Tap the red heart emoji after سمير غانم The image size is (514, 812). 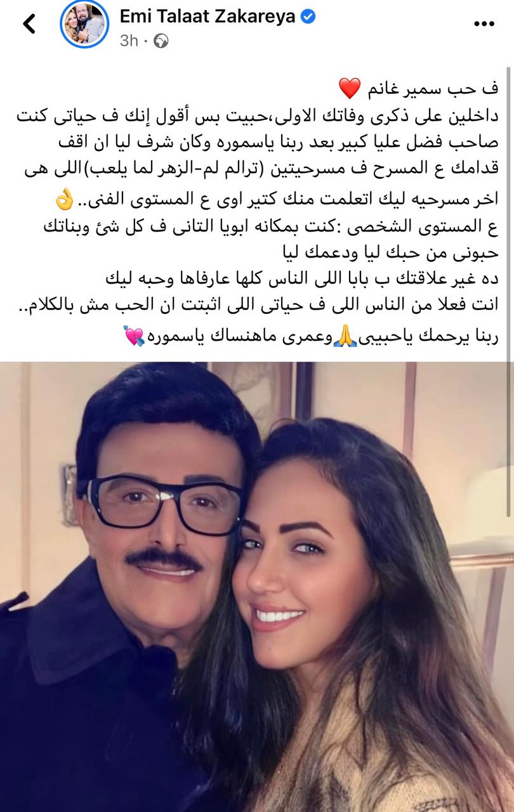click(x=349, y=89)
